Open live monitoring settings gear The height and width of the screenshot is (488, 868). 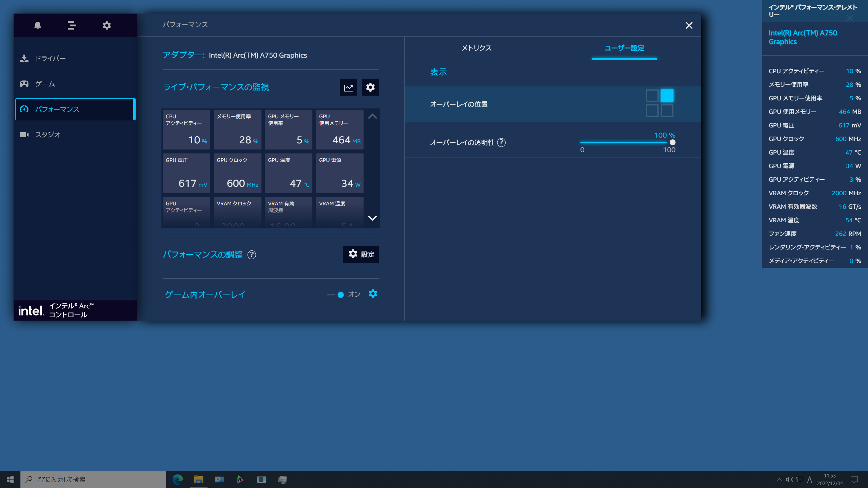click(x=370, y=87)
